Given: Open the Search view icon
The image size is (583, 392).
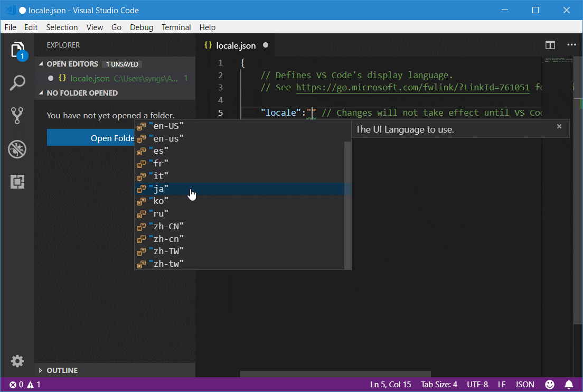Looking at the screenshot, I should click(x=17, y=82).
